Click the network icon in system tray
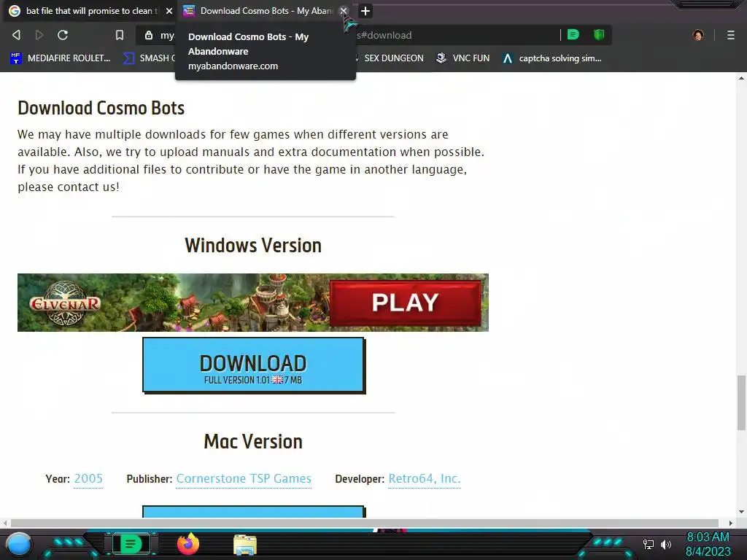The height and width of the screenshot is (560, 747). [648, 544]
